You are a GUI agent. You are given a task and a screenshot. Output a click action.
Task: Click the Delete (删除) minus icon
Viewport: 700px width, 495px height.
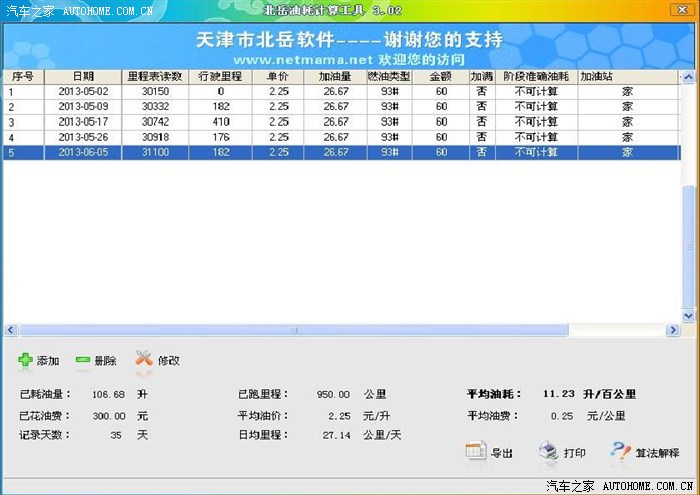(x=83, y=360)
